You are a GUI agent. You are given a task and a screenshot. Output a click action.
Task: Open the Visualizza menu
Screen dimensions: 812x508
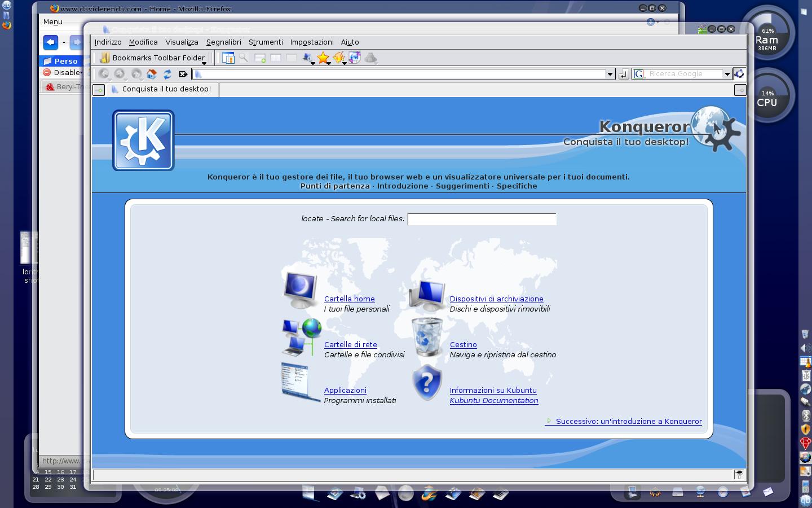[182, 42]
